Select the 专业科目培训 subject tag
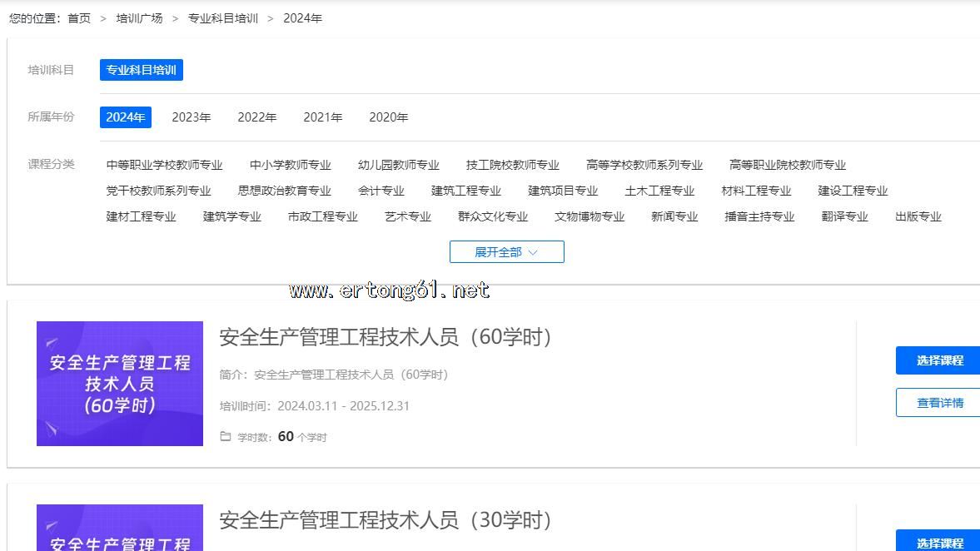This screenshot has width=980, height=551. pos(142,70)
